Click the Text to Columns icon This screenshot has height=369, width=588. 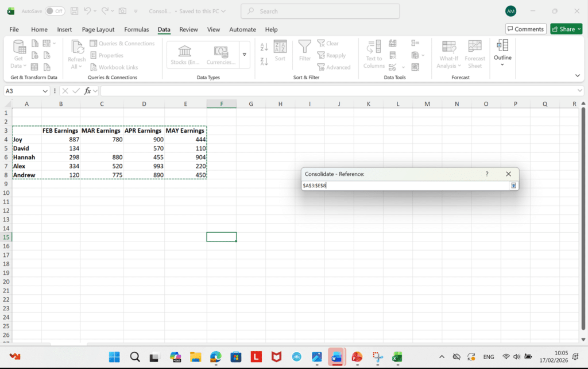pyautogui.click(x=374, y=47)
